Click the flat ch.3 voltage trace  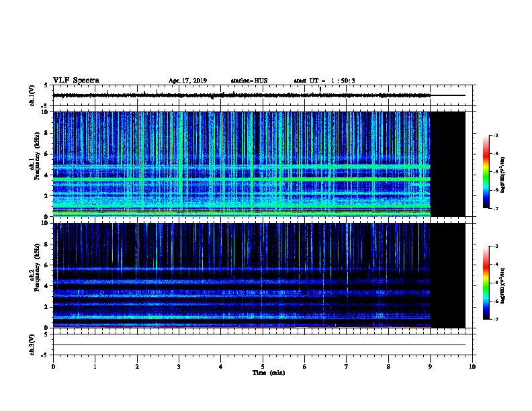[259, 345]
